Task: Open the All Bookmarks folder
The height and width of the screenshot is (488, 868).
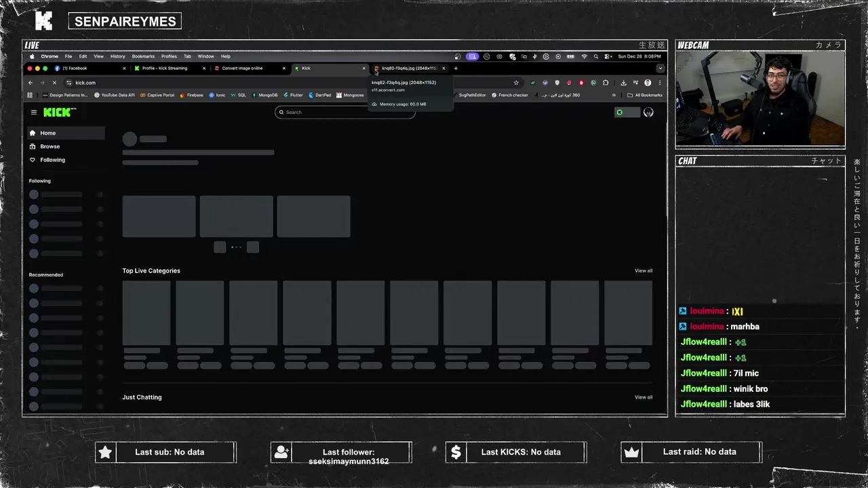Action: click(645, 95)
